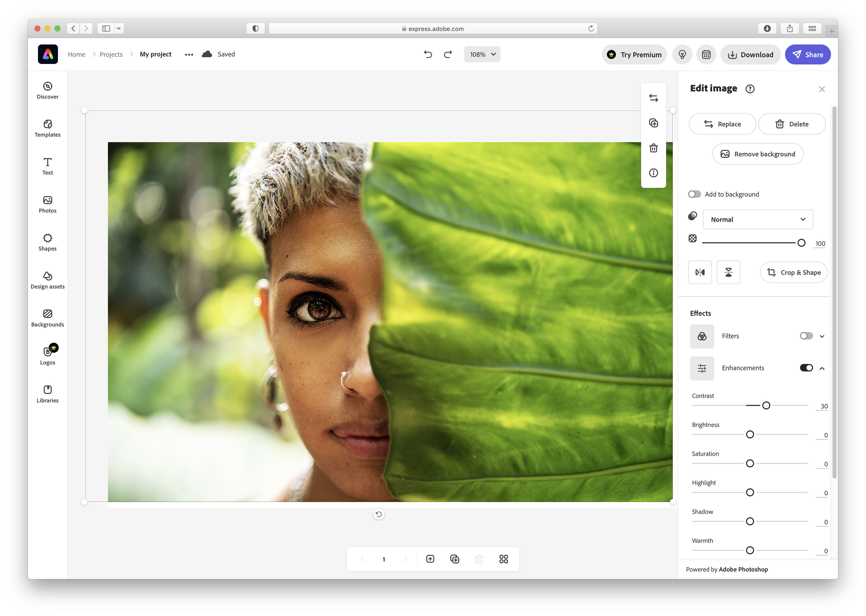Open the Shapes panel
The width and height of the screenshot is (866, 616).
(x=47, y=242)
